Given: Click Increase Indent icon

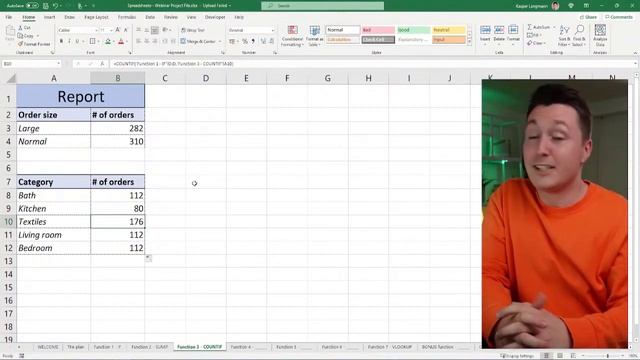Looking at the screenshot, I should pyautogui.click(x=173, y=41).
